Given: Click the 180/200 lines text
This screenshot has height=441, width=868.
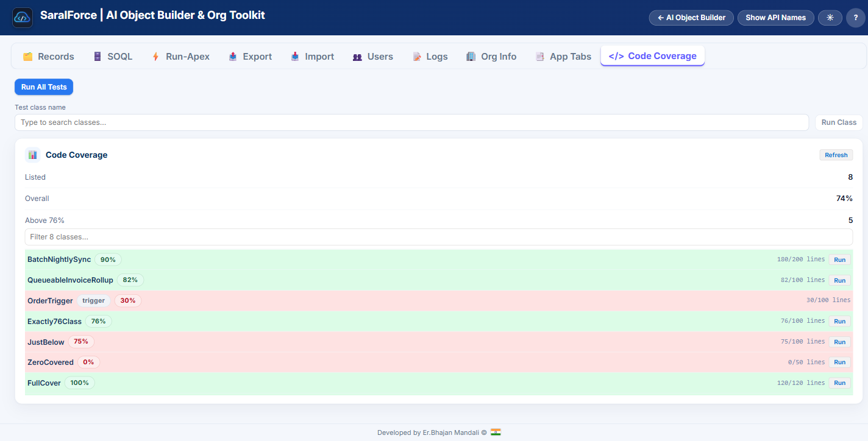Looking at the screenshot, I should point(801,259).
